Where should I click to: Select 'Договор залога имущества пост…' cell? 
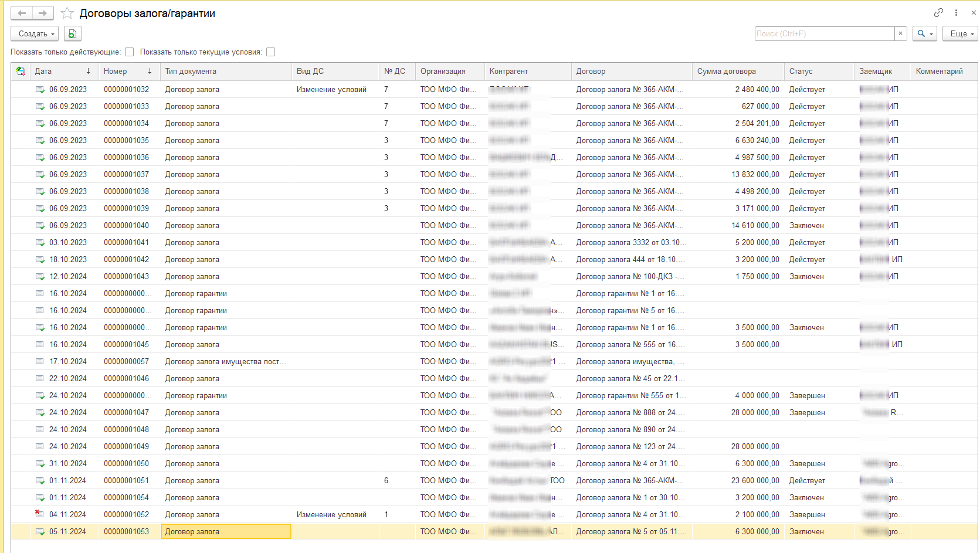point(226,361)
